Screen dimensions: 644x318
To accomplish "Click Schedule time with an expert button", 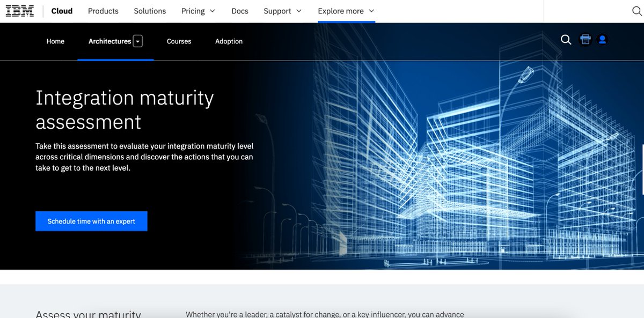I will coord(91,221).
